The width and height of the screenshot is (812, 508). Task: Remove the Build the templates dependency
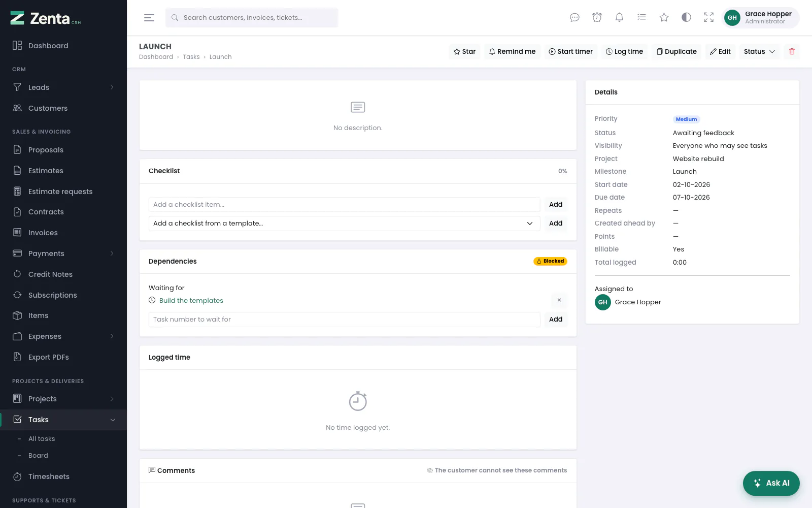(559, 300)
